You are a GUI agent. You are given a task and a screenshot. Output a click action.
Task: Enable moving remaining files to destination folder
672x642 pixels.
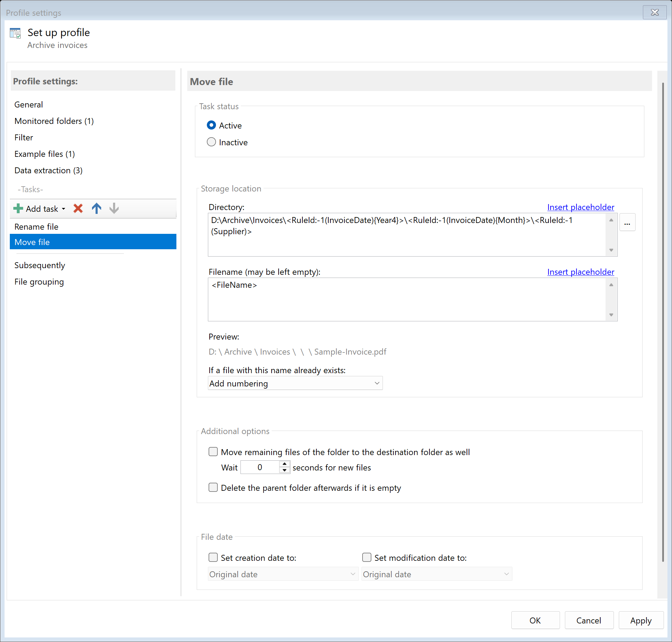(x=213, y=452)
